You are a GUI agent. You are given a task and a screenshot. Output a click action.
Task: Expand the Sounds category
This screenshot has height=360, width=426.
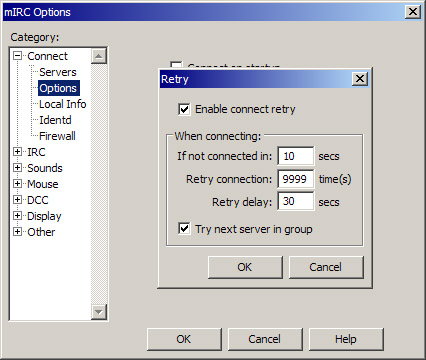pyautogui.click(x=17, y=168)
